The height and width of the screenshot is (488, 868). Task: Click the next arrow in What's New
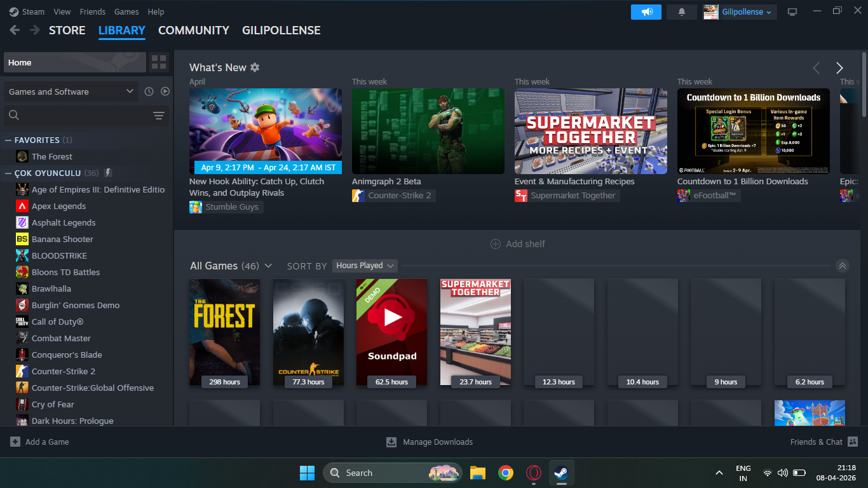[x=839, y=68]
